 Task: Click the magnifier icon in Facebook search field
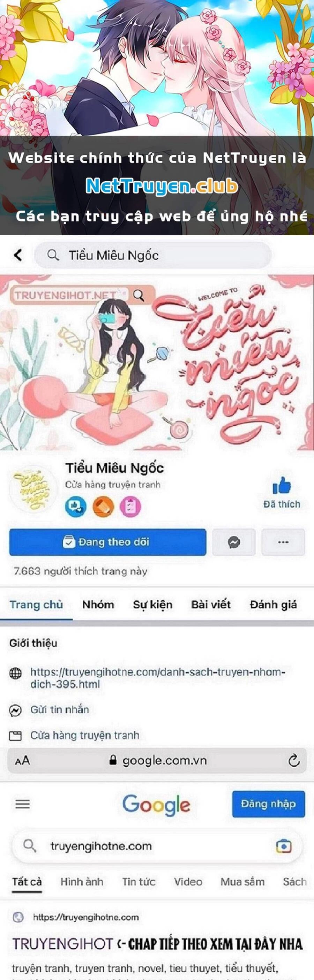tap(53, 255)
